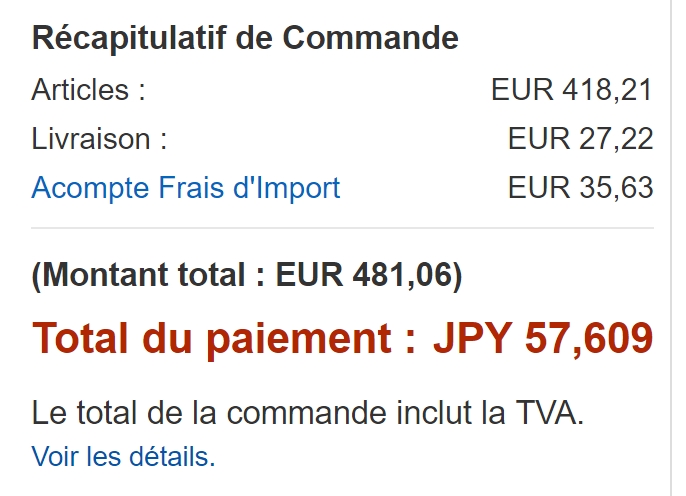The height and width of the screenshot is (496, 686).
Task: Open the Acompte Frais d'Import link
Action: 186,188
